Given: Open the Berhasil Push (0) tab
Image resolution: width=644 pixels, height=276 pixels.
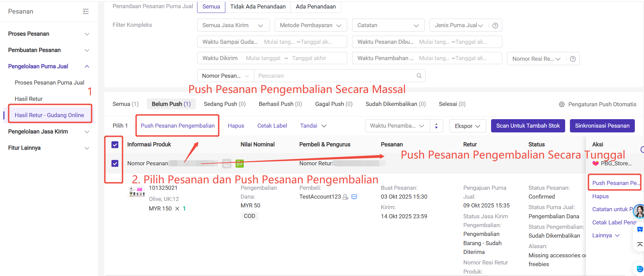Looking at the screenshot, I should tap(280, 104).
